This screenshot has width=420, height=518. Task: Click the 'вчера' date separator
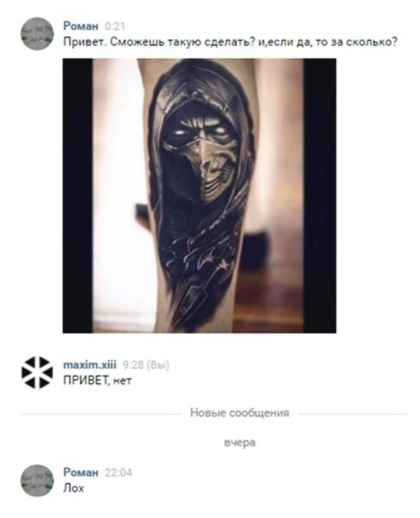click(240, 442)
